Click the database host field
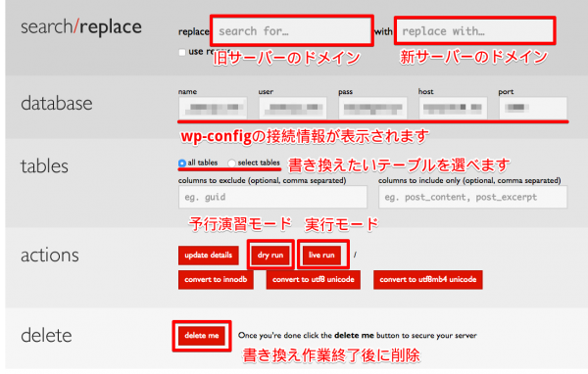 [x=453, y=108]
